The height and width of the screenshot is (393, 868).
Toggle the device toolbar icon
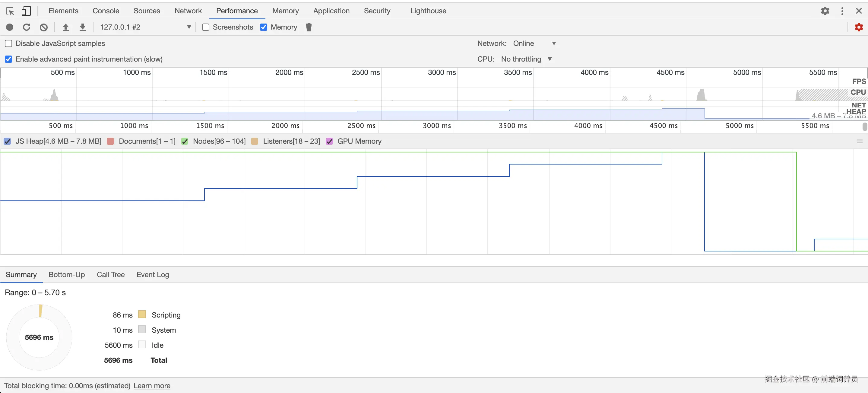coord(26,11)
